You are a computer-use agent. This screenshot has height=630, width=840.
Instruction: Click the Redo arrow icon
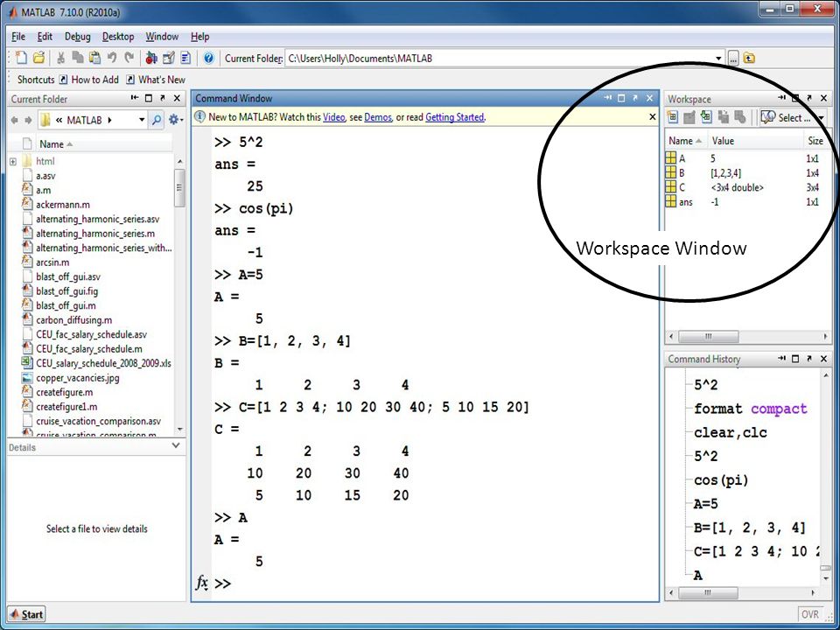click(x=129, y=58)
